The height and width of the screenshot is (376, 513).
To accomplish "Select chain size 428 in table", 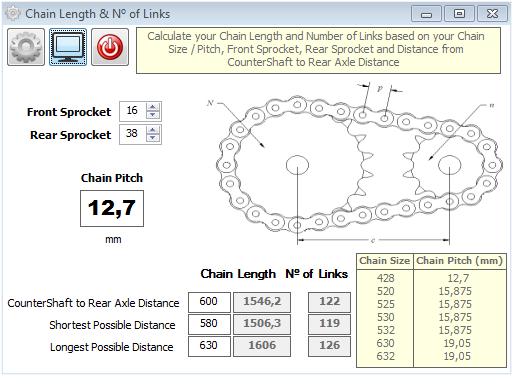I will [x=386, y=278].
